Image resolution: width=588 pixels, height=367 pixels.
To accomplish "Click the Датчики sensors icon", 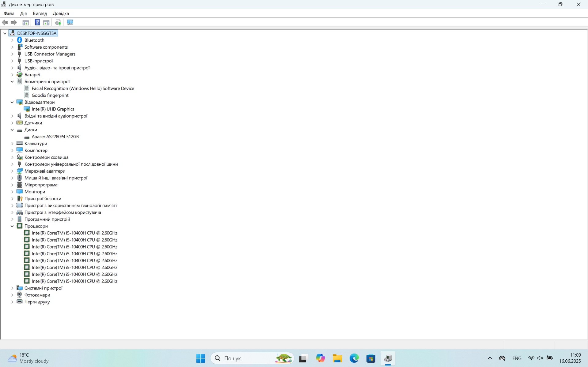I will pos(20,123).
